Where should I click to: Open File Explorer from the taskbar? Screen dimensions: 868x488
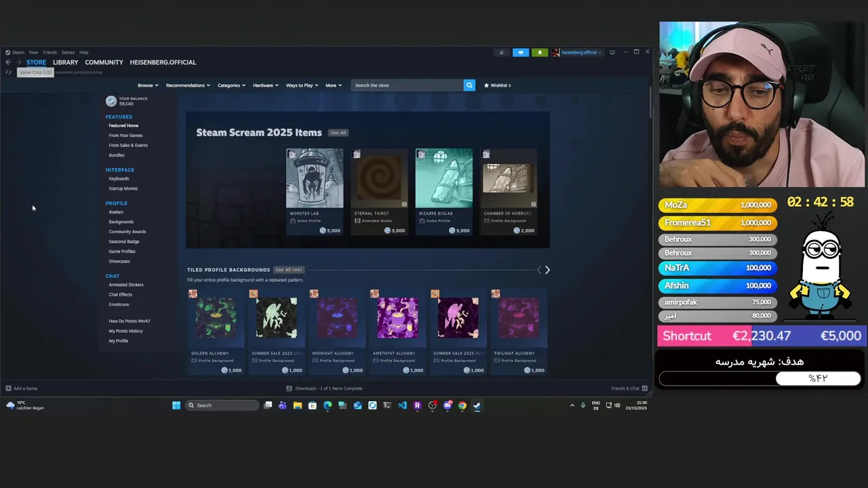click(x=298, y=405)
